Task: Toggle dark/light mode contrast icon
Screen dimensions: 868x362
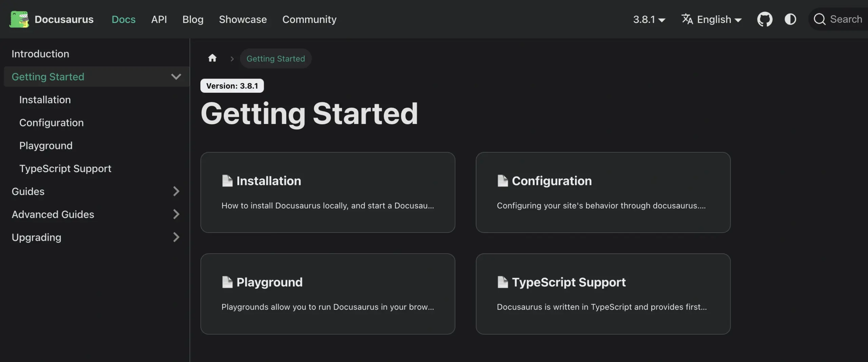Action: point(790,19)
